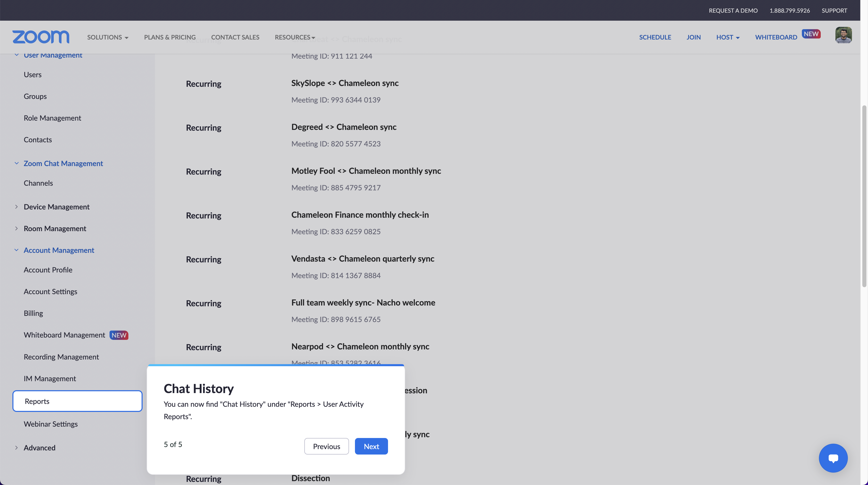Image resolution: width=868 pixels, height=485 pixels.
Task: Open the SOLUTIONS dropdown
Action: (x=107, y=37)
